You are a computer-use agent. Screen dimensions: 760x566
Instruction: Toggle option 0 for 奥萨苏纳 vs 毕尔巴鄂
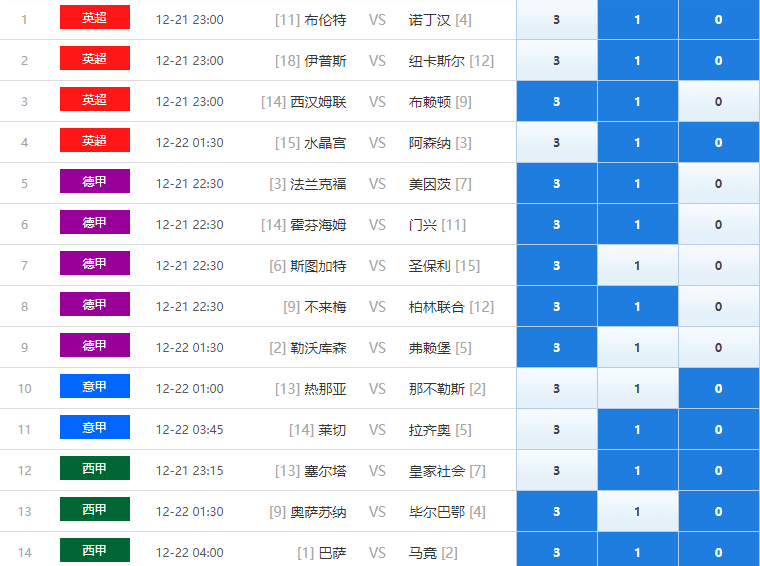(x=719, y=511)
